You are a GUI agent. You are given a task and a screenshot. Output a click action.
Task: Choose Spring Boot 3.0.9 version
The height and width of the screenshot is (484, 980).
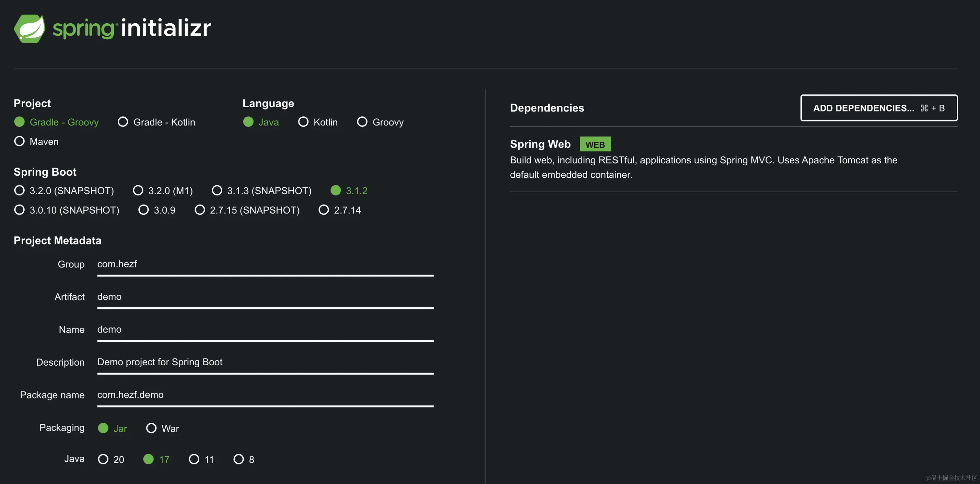tap(144, 210)
